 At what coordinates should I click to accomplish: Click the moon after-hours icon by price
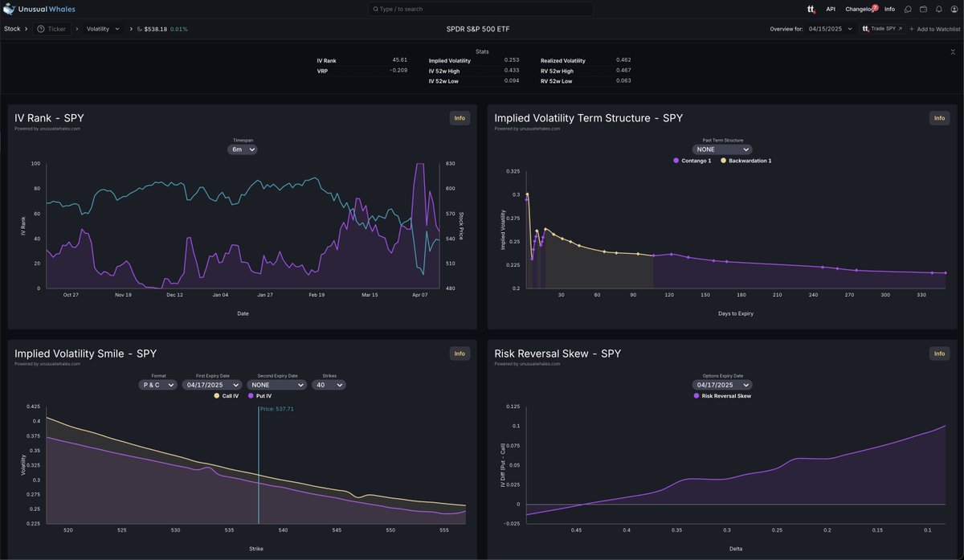[x=140, y=29]
